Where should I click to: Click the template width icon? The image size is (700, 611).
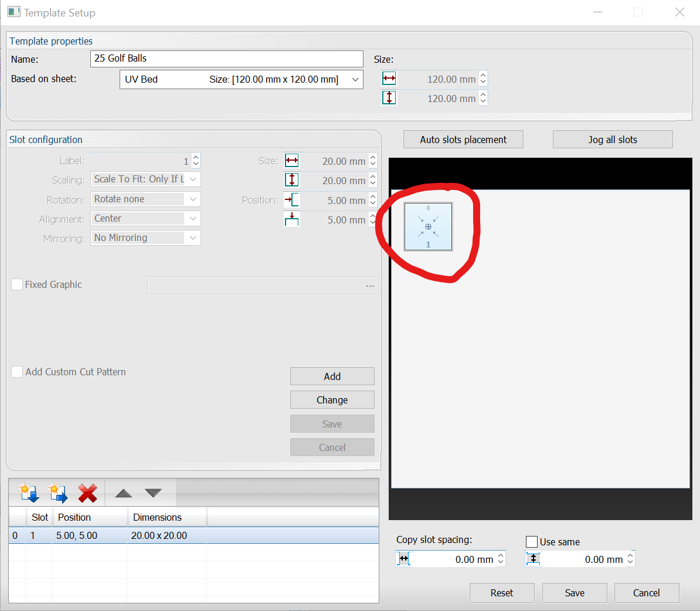tap(389, 79)
